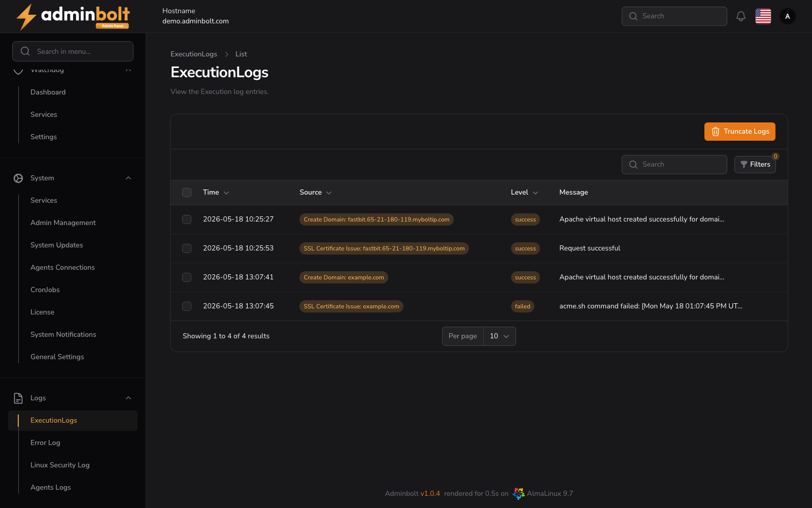Viewport: 812px width, 508px height.
Task: Click the Message column header
Action: tap(573, 193)
